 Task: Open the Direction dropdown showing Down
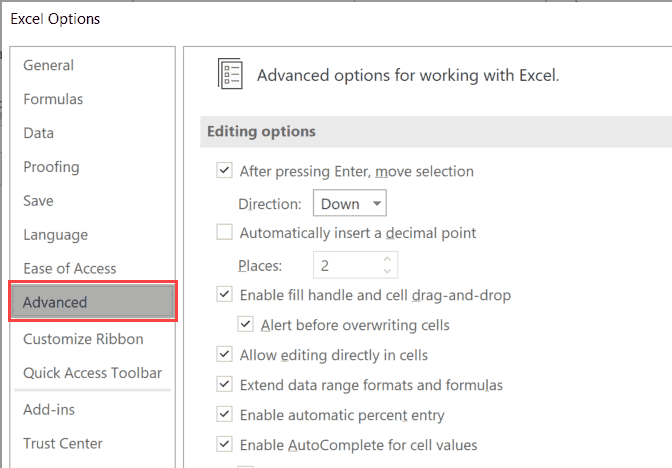tap(350, 203)
